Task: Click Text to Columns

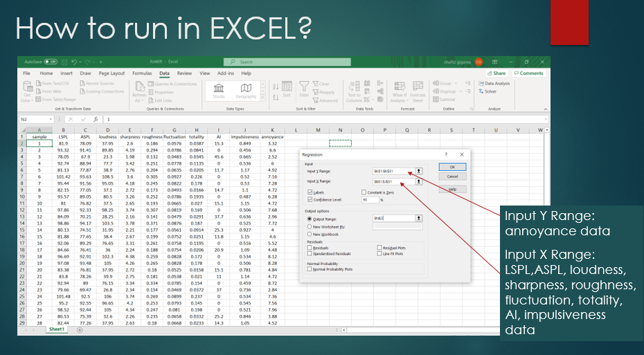Action: [354, 92]
